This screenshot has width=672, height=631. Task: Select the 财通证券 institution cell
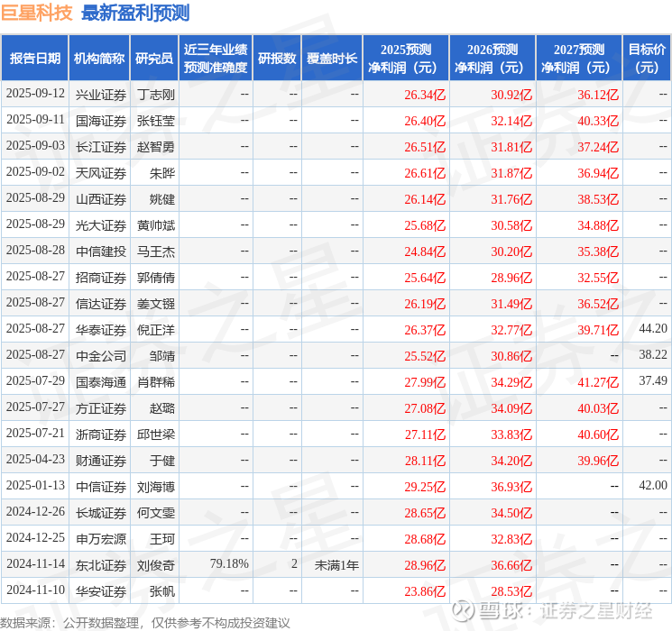[x=101, y=461]
